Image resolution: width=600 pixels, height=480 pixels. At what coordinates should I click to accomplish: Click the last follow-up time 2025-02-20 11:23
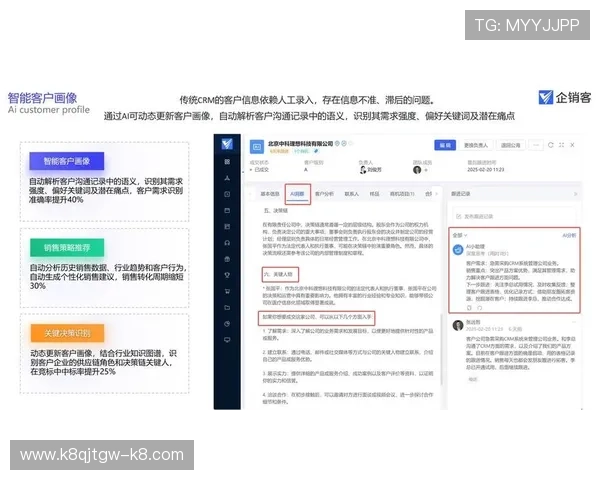485,170
